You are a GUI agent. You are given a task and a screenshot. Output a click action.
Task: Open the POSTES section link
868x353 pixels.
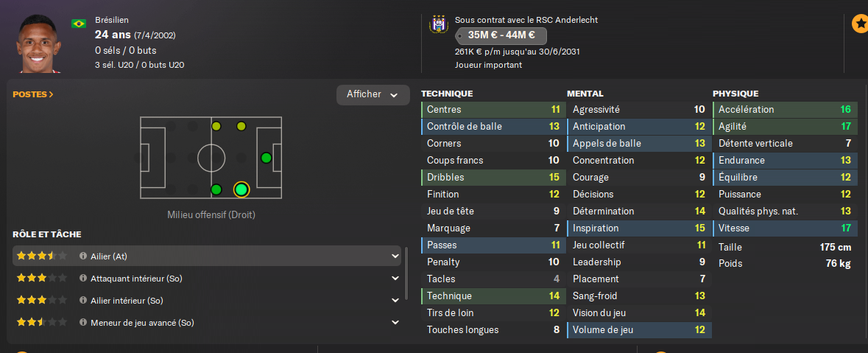point(33,94)
